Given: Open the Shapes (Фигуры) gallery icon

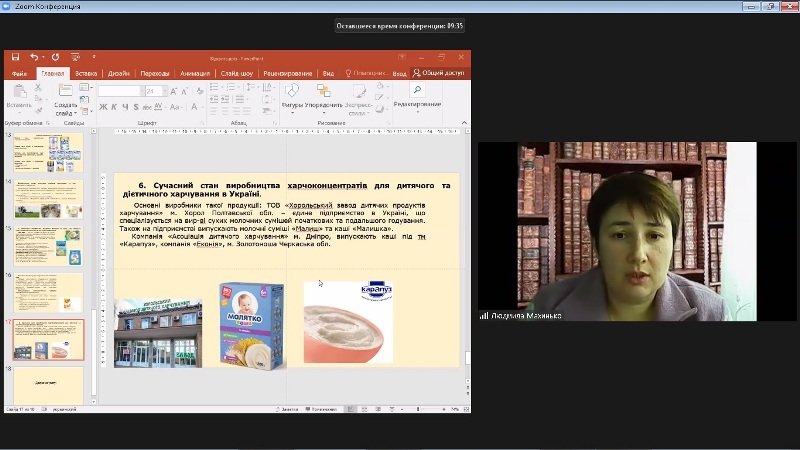Looking at the screenshot, I should point(292,92).
